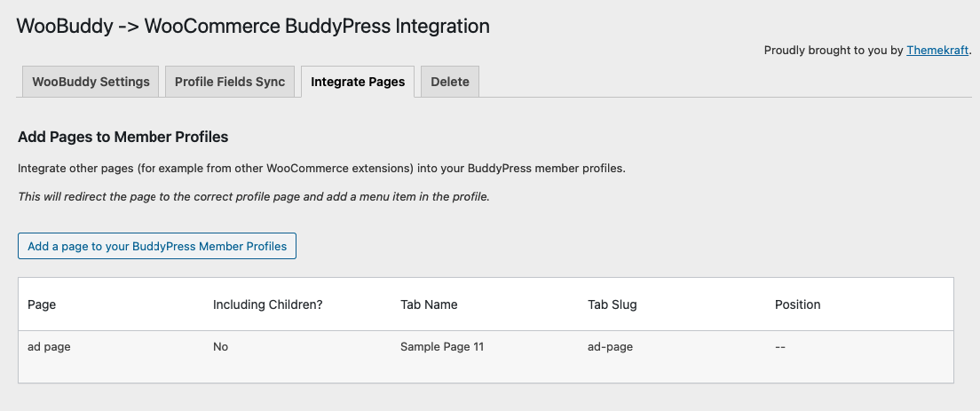Click the 'Add Pages to Member Profiles' heading
Viewport: 980px width, 411px height.
click(123, 137)
